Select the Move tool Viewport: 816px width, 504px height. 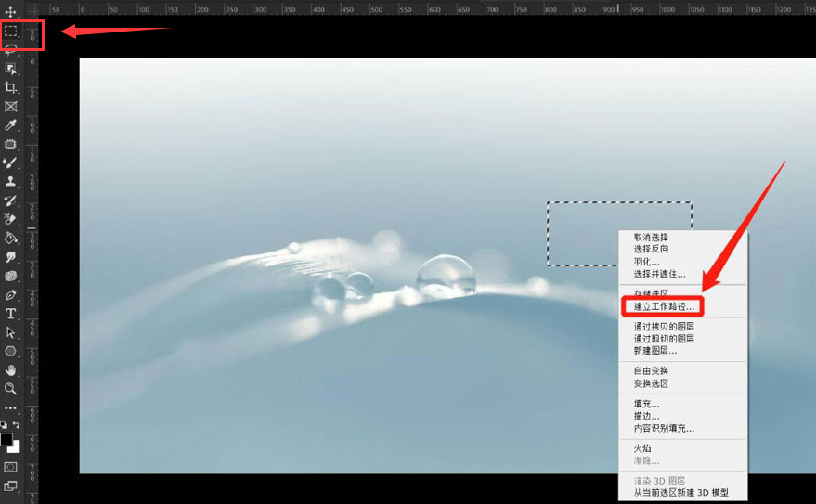[x=10, y=11]
